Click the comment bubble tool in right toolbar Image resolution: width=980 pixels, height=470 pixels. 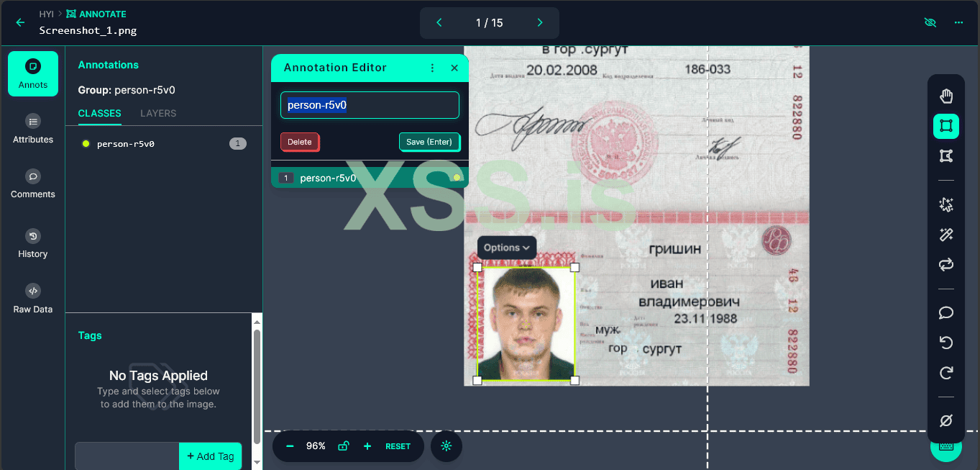coord(946,312)
